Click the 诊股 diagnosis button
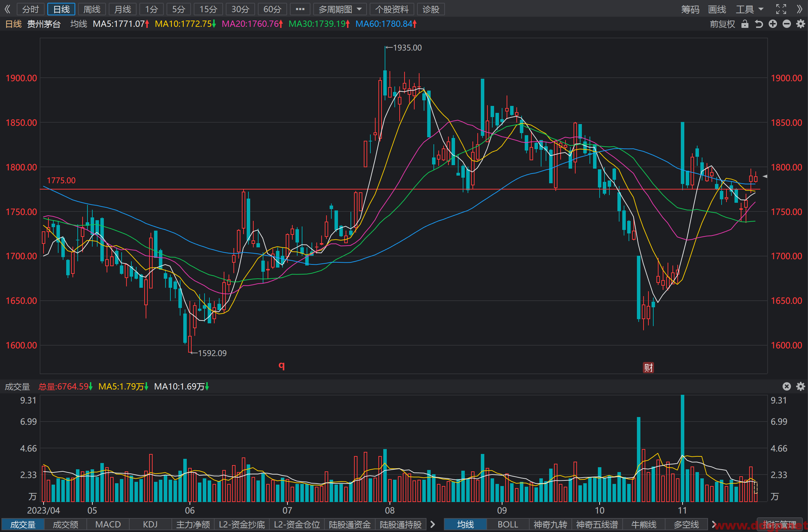The width and height of the screenshot is (808, 532). click(431, 9)
